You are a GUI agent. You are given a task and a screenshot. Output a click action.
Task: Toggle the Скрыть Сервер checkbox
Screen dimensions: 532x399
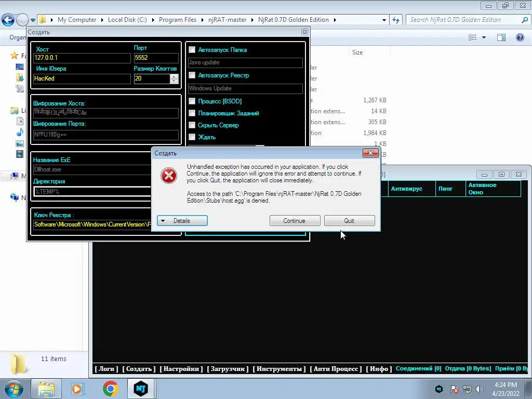[x=192, y=125]
